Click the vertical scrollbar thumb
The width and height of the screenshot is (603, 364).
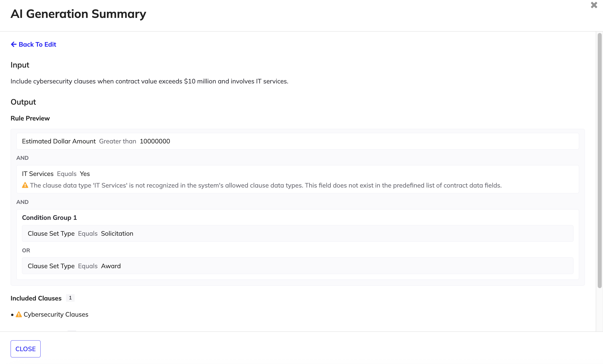coord(600,160)
